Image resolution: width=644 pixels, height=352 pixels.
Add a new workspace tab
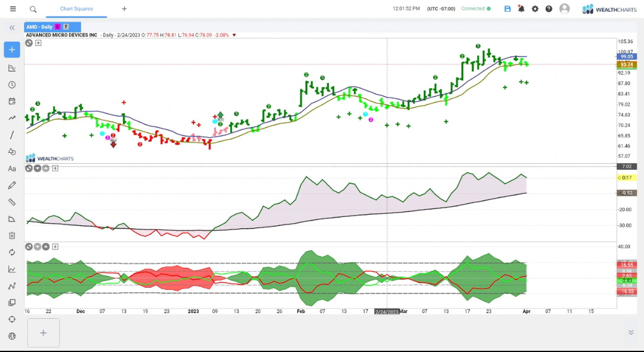point(124,9)
